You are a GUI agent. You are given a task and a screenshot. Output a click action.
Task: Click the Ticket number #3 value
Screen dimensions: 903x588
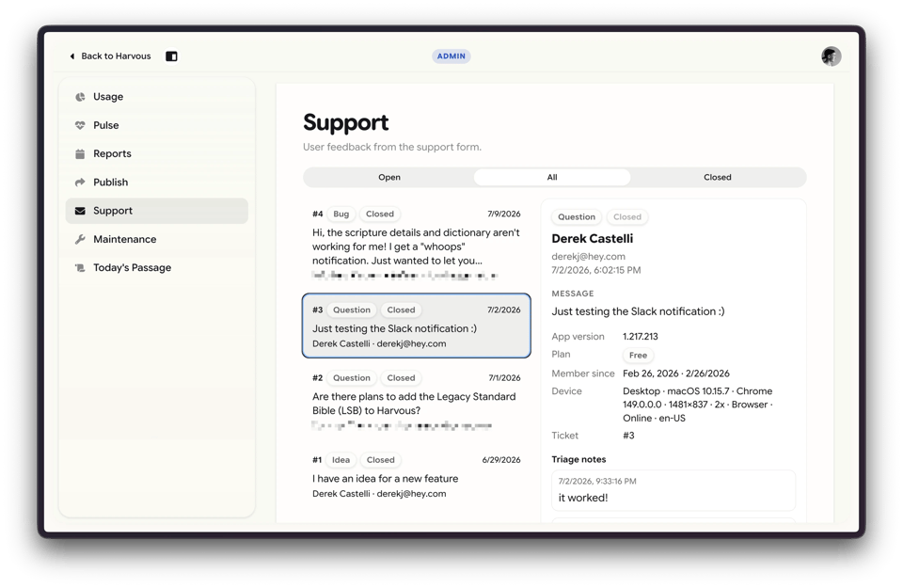(628, 436)
